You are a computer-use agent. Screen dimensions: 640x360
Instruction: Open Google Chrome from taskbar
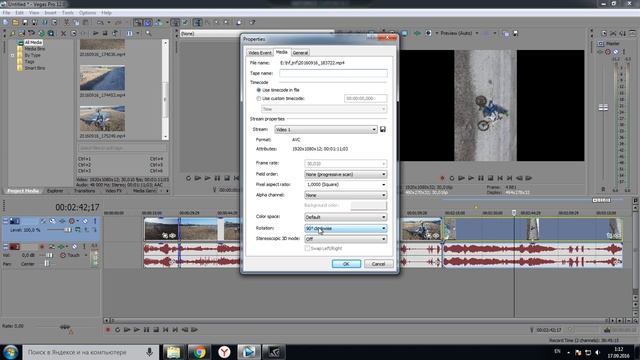coord(199,352)
